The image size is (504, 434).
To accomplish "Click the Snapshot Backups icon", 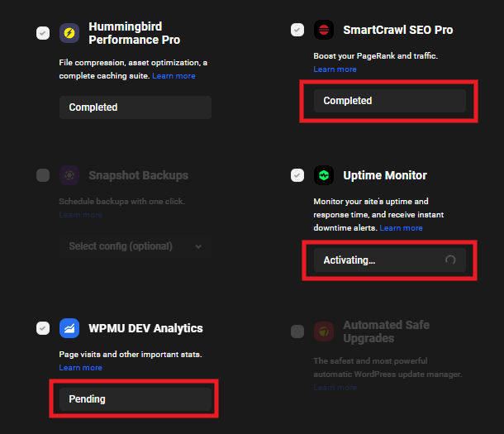I will click(x=69, y=175).
